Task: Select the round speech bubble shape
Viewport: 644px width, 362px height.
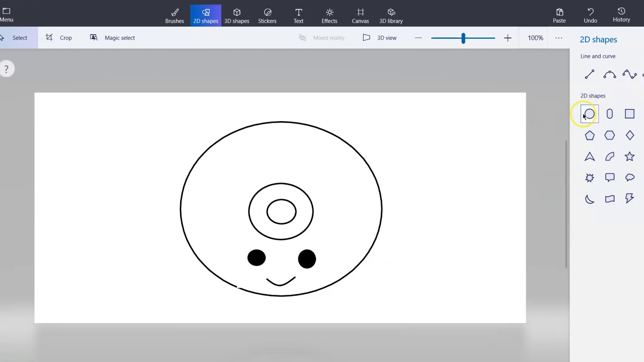Action: [630, 177]
